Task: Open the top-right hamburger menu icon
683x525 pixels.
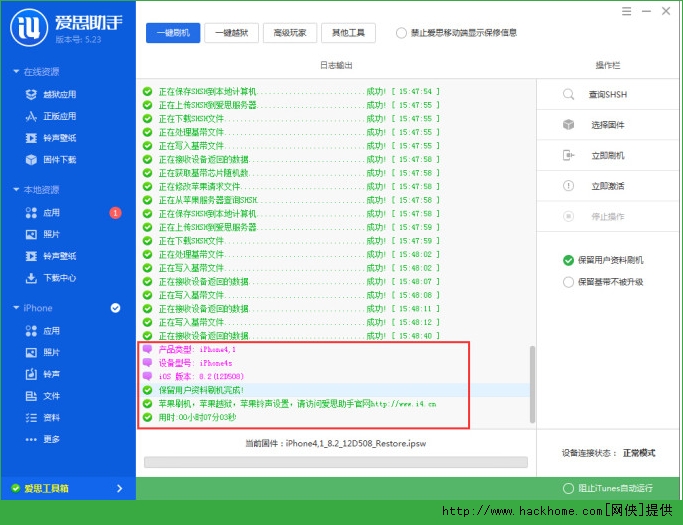Action: pyautogui.click(x=625, y=10)
